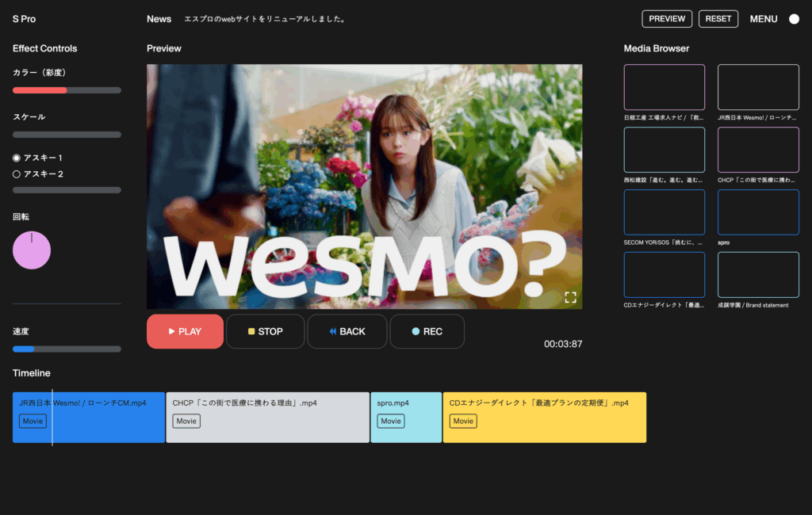This screenshot has height=515, width=812.
Task: Click the pink 回転 rotation dial
Action: coord(32,250)
